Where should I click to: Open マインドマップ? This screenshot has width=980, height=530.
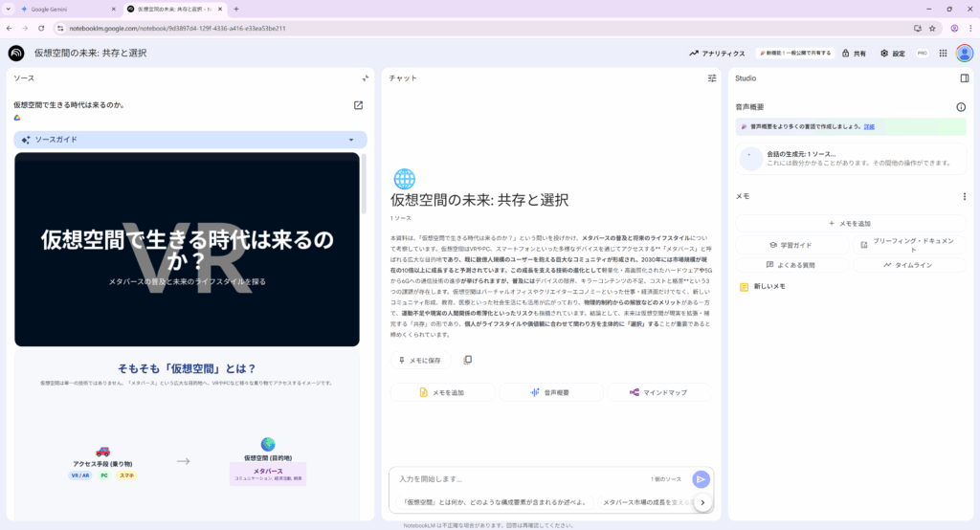[658, 392]
